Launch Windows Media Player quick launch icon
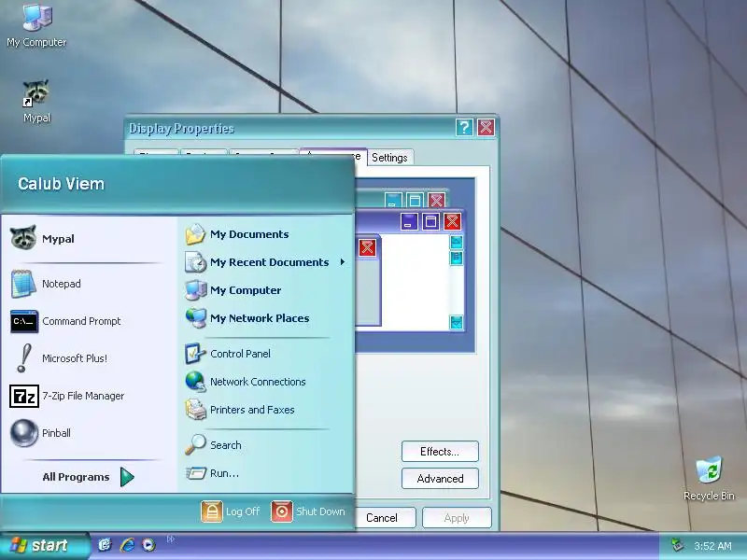 148,545
